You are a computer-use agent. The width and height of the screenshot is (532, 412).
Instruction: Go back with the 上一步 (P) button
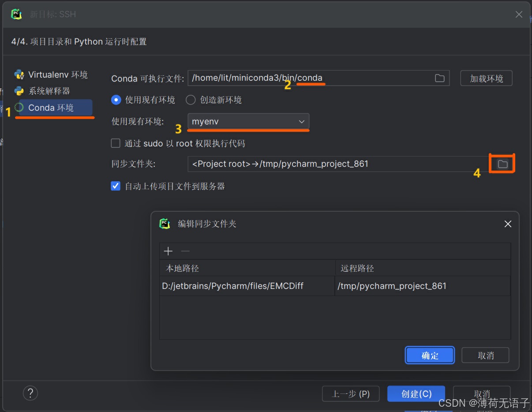coord(351,394)
